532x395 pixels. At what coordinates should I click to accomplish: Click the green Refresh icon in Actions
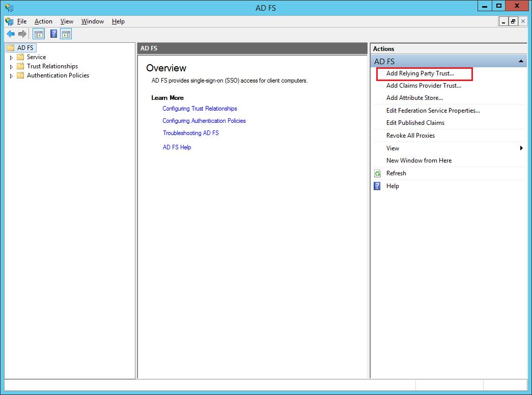pos(377,173)
